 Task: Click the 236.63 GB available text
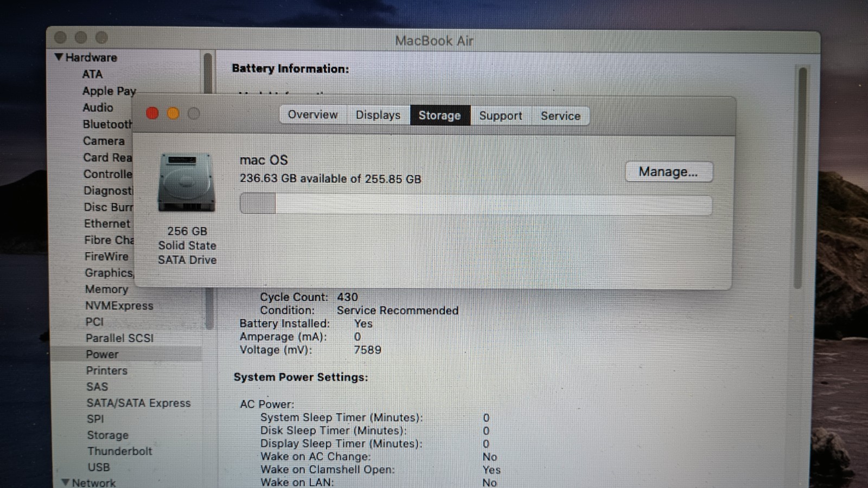pyautogui.click(x=330, y=178)
